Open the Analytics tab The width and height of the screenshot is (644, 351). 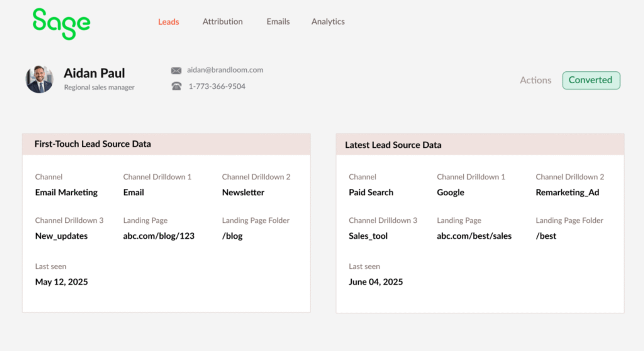(328, 22)
